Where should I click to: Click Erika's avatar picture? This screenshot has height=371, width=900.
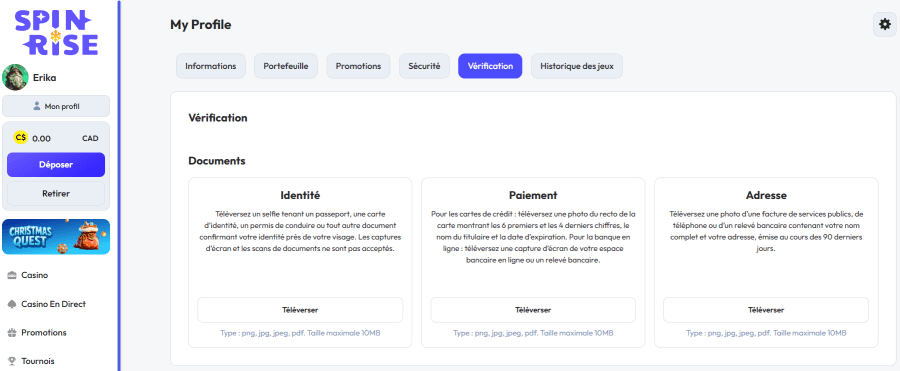[x=15, y=78]
